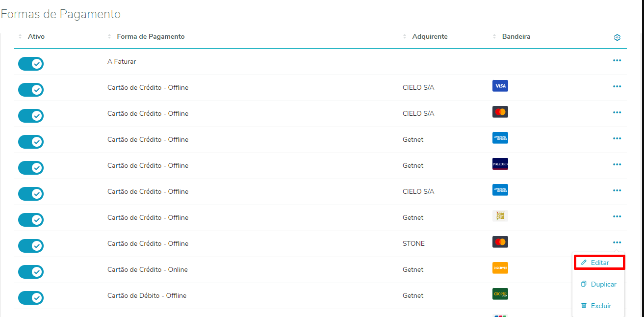Toggle the Ativo switch in the CIELO American Express row
Image resolution: width=644 pixels, height=317 pixels.
tap(31, 194)
